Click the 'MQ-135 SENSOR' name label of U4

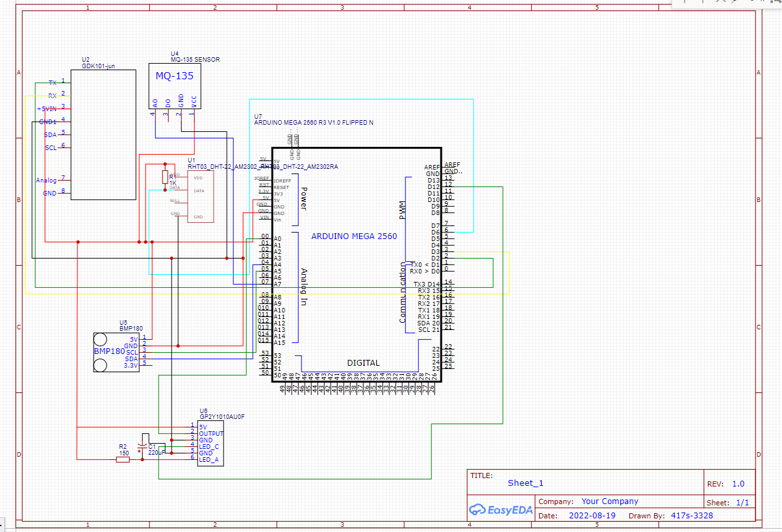coord(195,59)
